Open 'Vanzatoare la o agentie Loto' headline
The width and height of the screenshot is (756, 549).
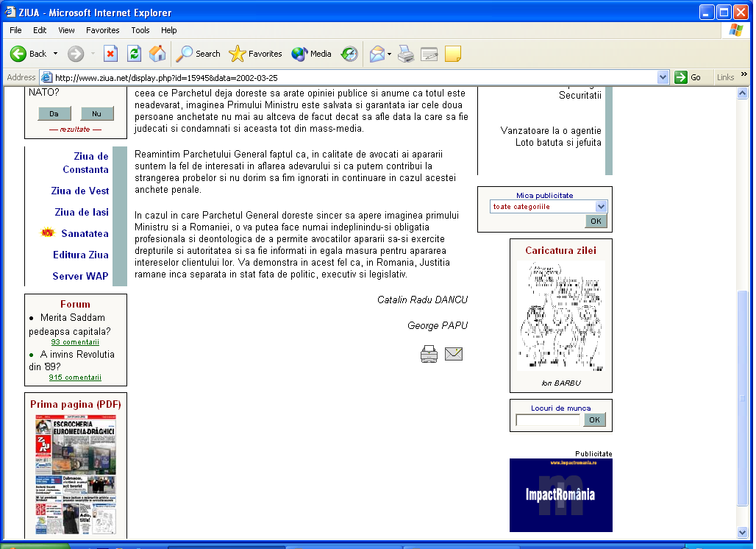(551, 137)
